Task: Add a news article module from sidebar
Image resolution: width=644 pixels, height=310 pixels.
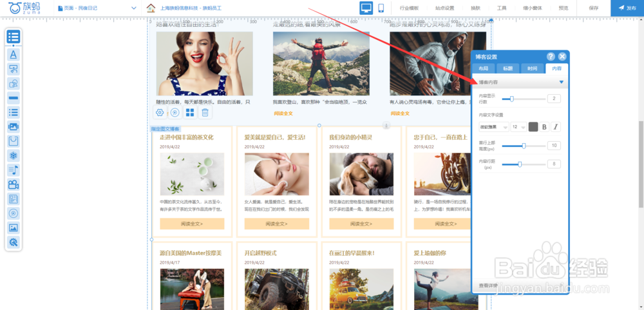Action: [x=13, y=199]
